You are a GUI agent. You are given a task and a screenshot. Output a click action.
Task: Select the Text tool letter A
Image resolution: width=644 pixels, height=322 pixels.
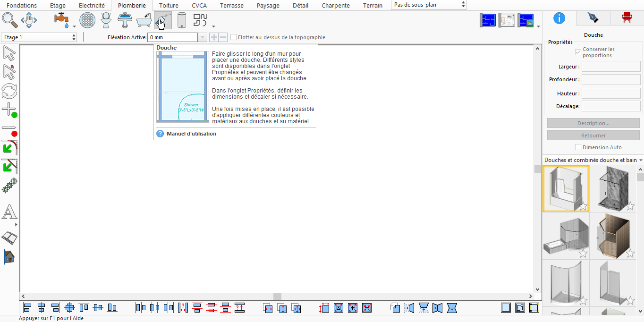tap(9, 212)
